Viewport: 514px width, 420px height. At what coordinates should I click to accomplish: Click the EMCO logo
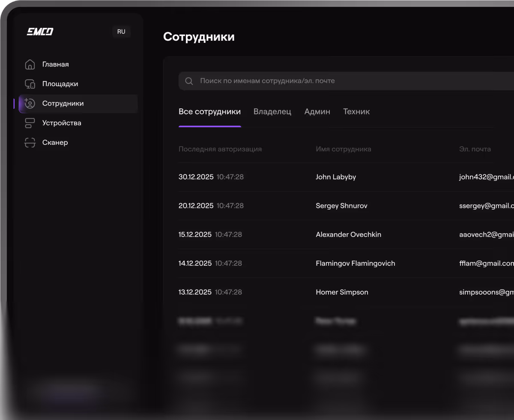pyautogui.click(x=40, y=32)
